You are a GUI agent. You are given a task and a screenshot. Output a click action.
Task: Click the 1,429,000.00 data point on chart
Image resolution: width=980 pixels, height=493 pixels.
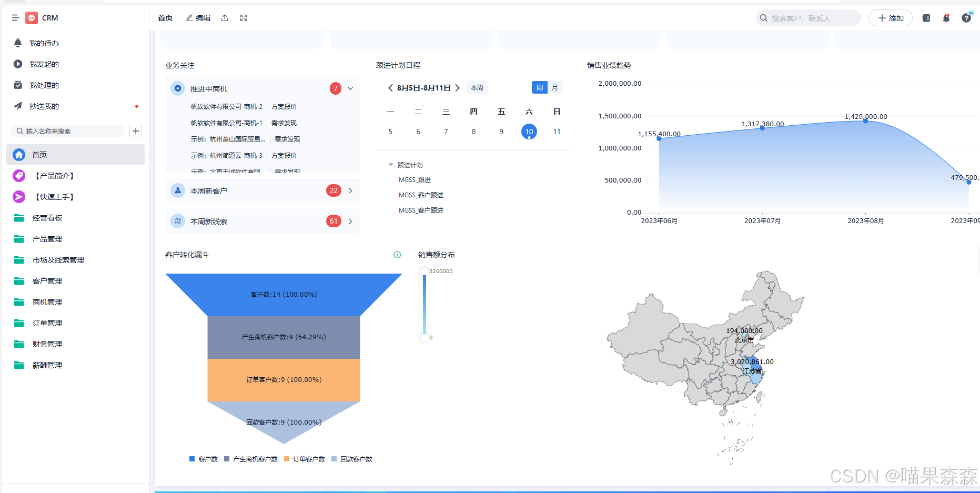pyautogui.click(x=866, y=121)
